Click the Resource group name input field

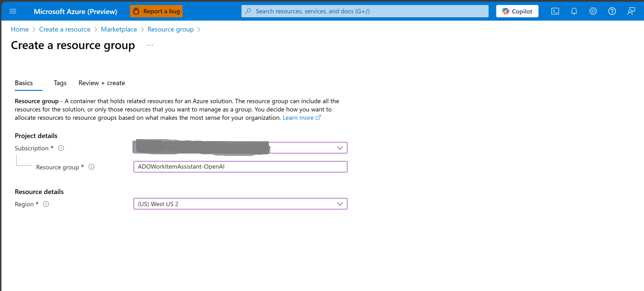click(x=240, y=167)
